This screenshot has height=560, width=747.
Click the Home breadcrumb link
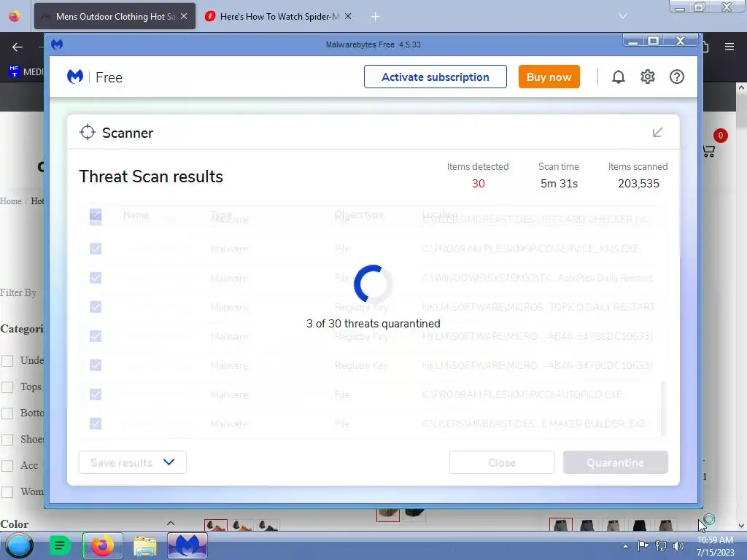10,201
